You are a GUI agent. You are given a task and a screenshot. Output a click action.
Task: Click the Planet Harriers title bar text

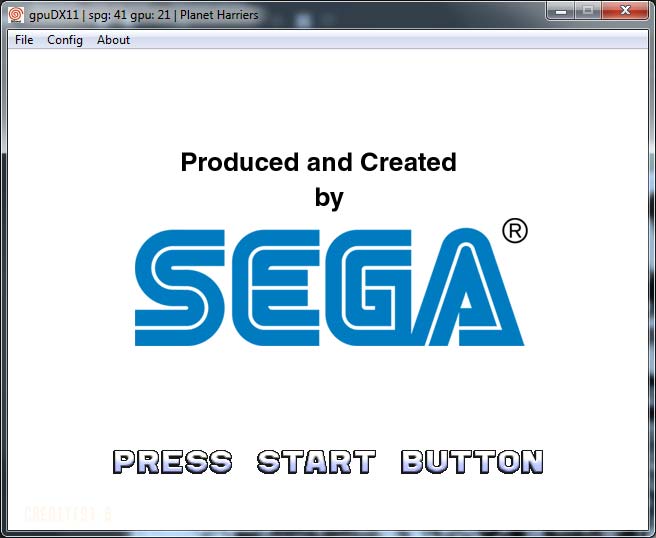(x=220, y=12)
